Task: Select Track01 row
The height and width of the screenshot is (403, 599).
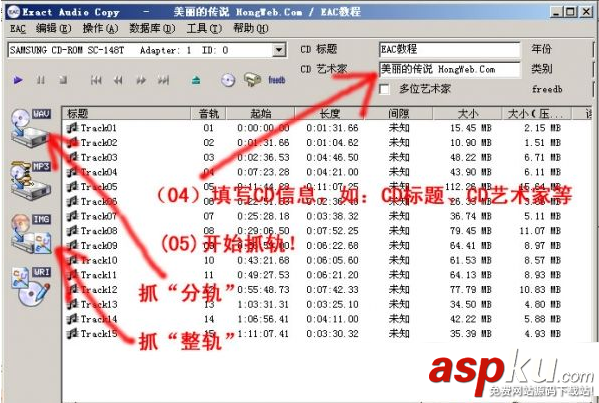Action: [327, 128]
